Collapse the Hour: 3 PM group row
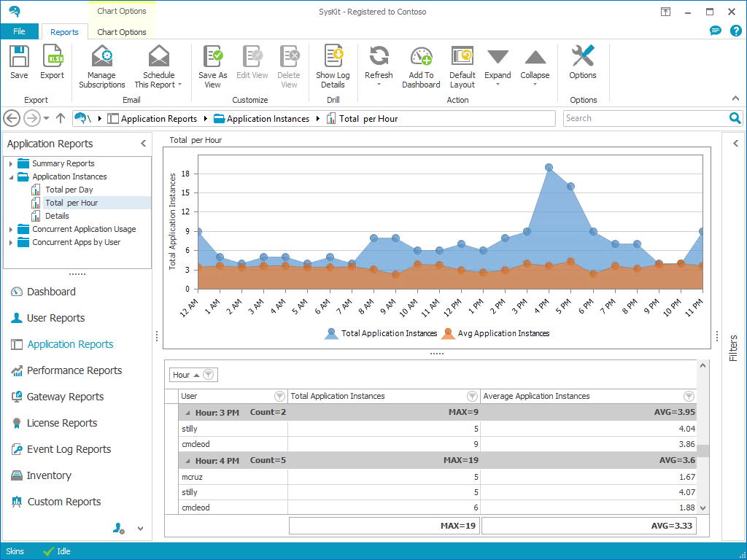The width and height of the screenshot is (747, 560). (x=187, y=413)
